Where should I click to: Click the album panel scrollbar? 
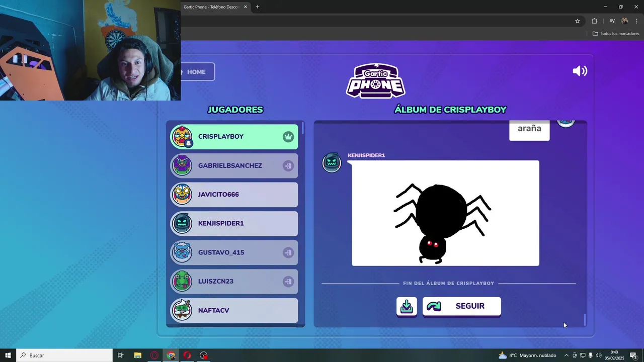pos(585,319)
